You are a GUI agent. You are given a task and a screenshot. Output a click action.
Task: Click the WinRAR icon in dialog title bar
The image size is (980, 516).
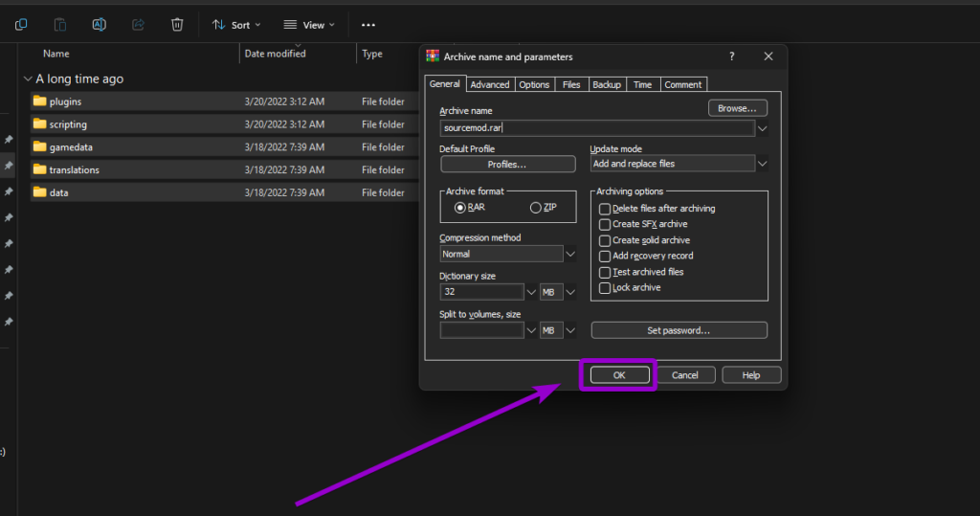433,56
